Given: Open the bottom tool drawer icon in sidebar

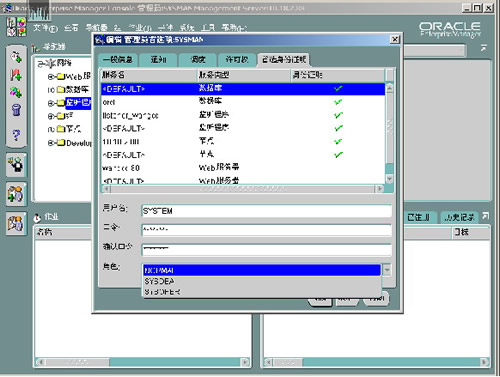Looking at the screenshot, I should [x=16, y=223].
